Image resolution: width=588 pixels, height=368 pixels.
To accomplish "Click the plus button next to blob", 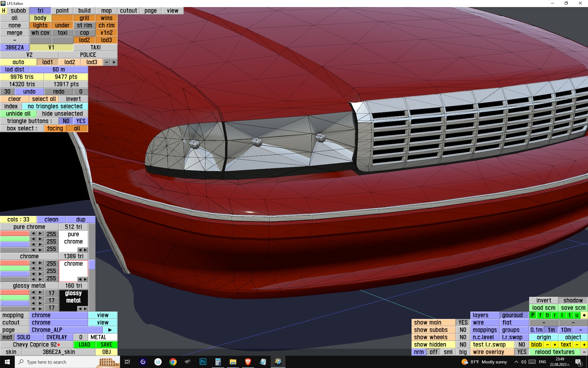I will point(555,344).
